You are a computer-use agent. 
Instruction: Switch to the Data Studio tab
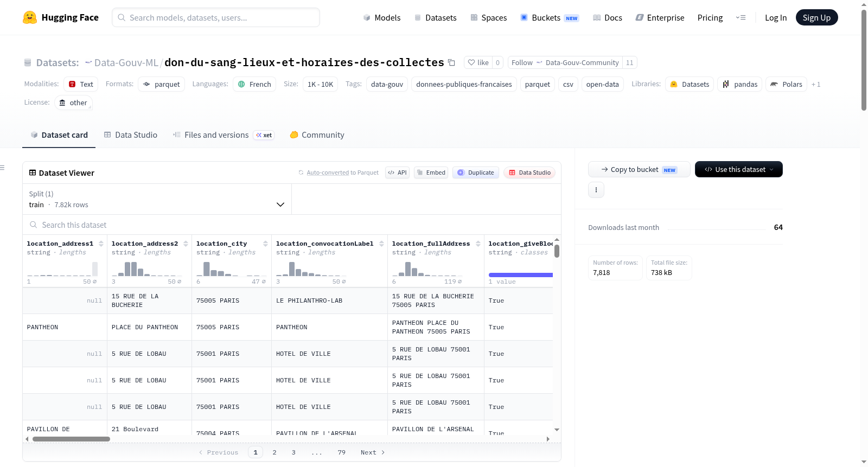131,135
